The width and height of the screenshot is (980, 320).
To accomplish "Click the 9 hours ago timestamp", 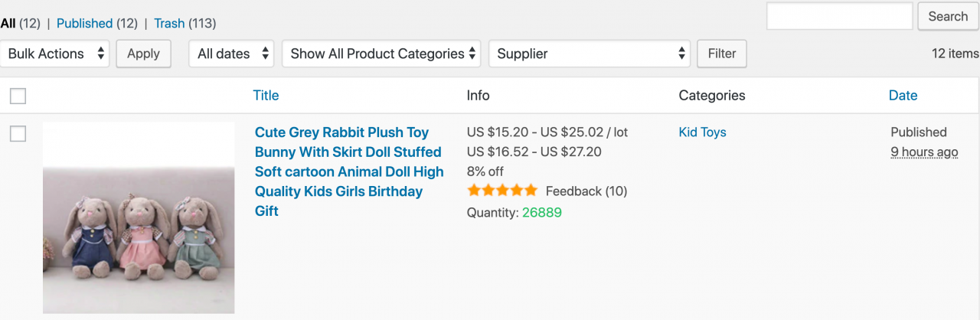I will pos(924,152).
